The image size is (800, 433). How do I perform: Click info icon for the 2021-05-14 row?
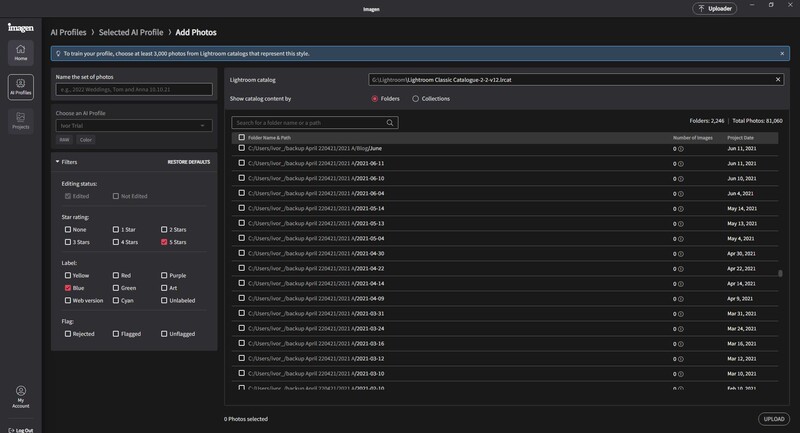click(x=681, y=209)
